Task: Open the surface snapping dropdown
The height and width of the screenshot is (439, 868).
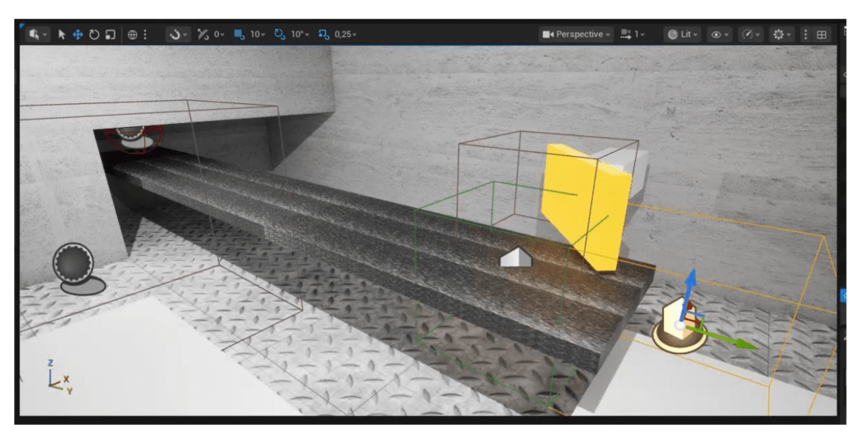Action: (177, 35)
